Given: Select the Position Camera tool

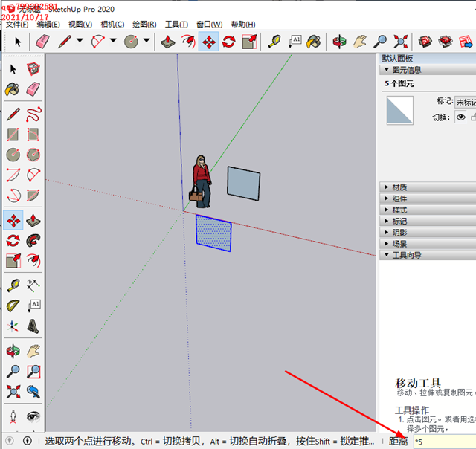Looking at the screenshot, I should 13,417.
